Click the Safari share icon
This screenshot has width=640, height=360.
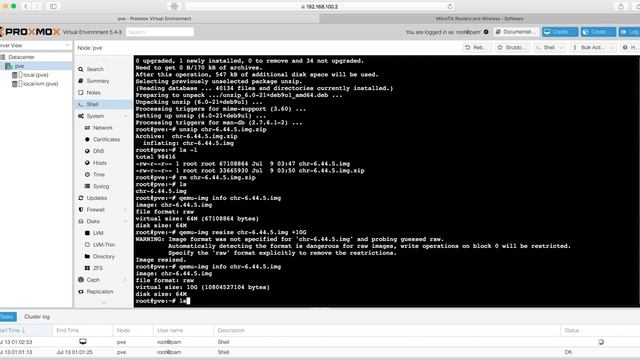[x=621, y=6]
